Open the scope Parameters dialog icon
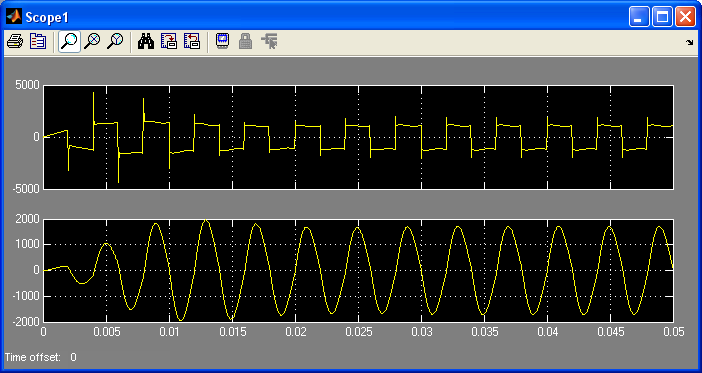 pos(38,42)
